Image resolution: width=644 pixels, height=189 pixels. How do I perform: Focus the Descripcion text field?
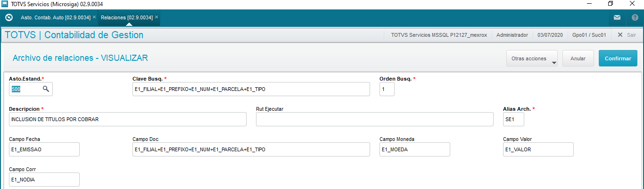[x=127, y=119]
